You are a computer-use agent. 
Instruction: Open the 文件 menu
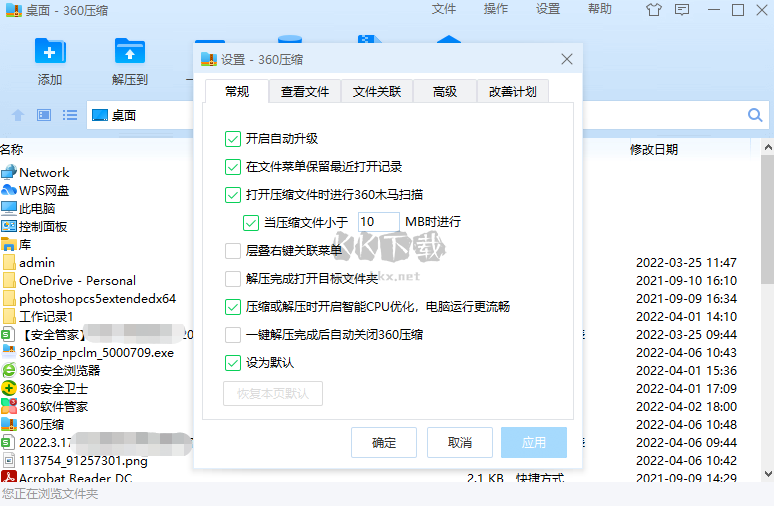[443, 9]
